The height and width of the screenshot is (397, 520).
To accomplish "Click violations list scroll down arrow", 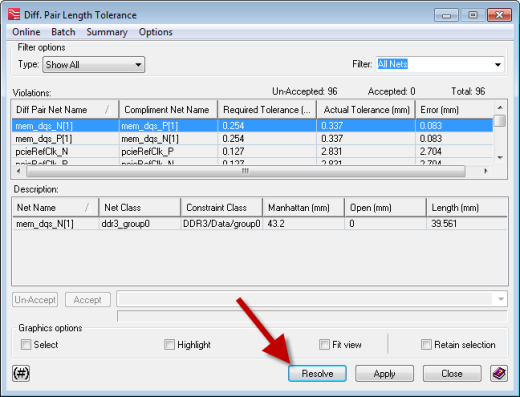I will 500,157.
